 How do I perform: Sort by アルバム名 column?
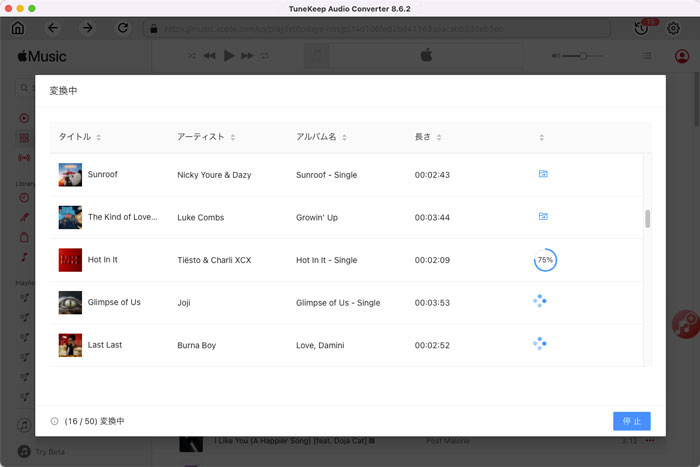click(x=345, y=137)
